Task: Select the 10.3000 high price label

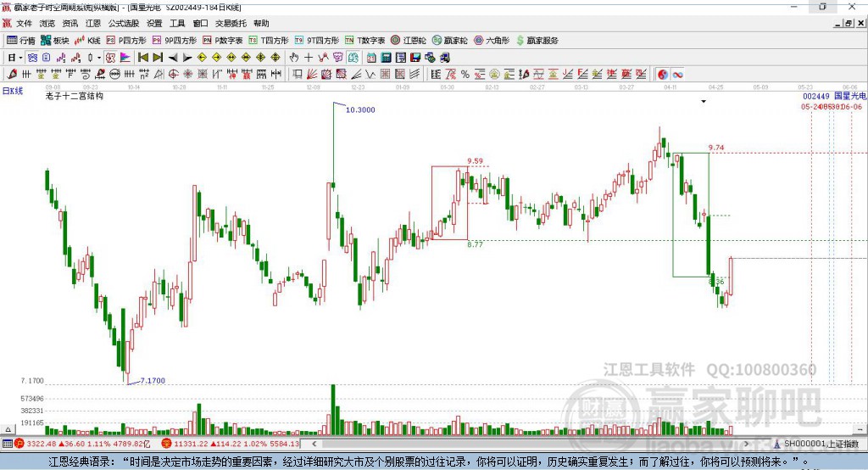Action: click(360, 109)
